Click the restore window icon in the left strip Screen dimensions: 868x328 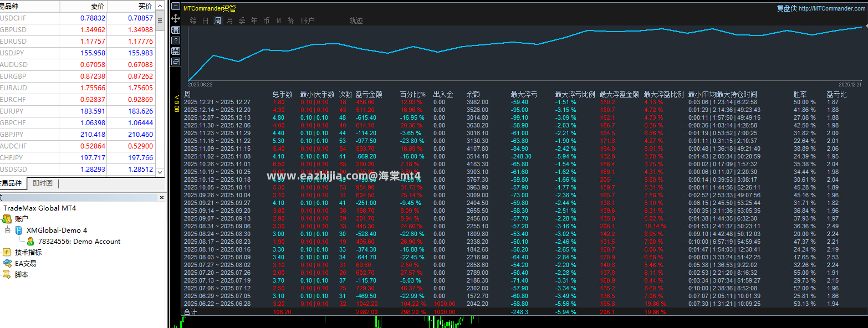(x=175, y=61)
